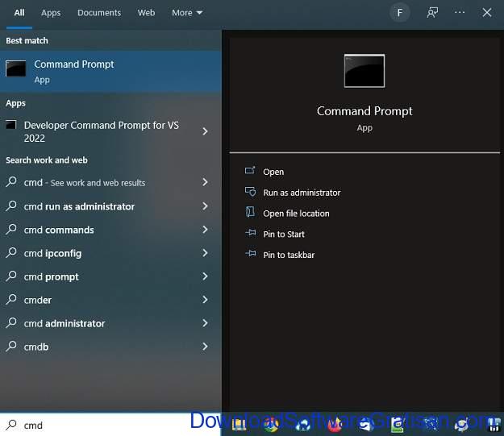Expand the 'cmd prompt' suggestion chevron
The height and width of the screenshot is (436, 504).
pyautogui.click(x=205, y=276)
